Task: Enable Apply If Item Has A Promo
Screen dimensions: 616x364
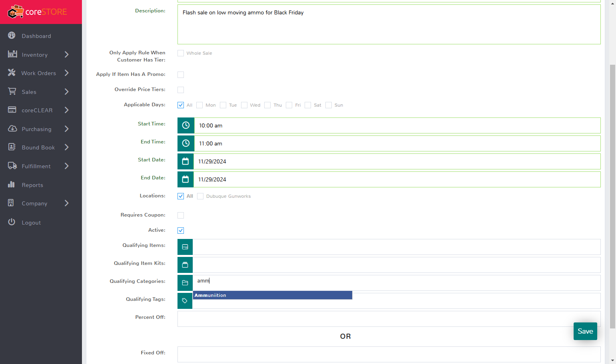Action: [x=181, y=75]
